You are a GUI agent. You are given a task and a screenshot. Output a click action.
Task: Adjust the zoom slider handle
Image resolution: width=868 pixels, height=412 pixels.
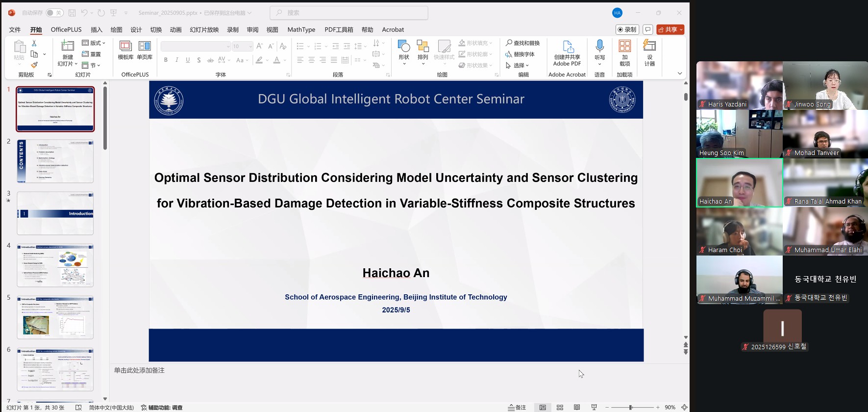coord(630,408)
